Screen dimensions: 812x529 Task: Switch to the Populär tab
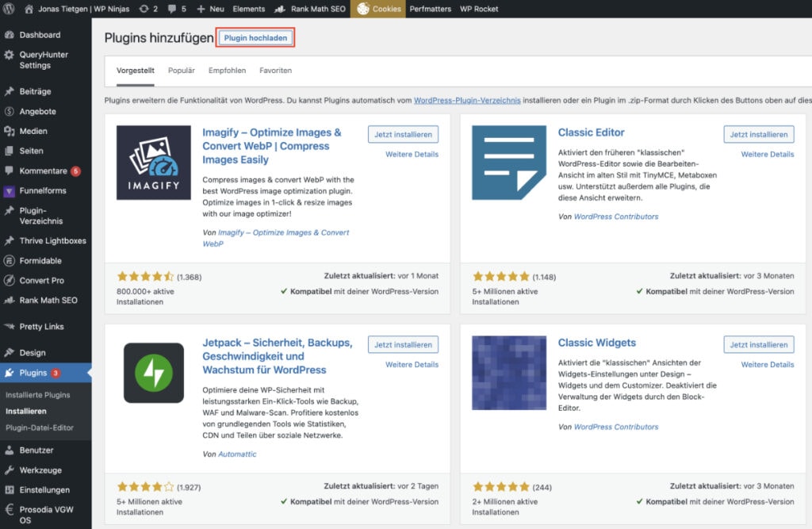(181, 71)
